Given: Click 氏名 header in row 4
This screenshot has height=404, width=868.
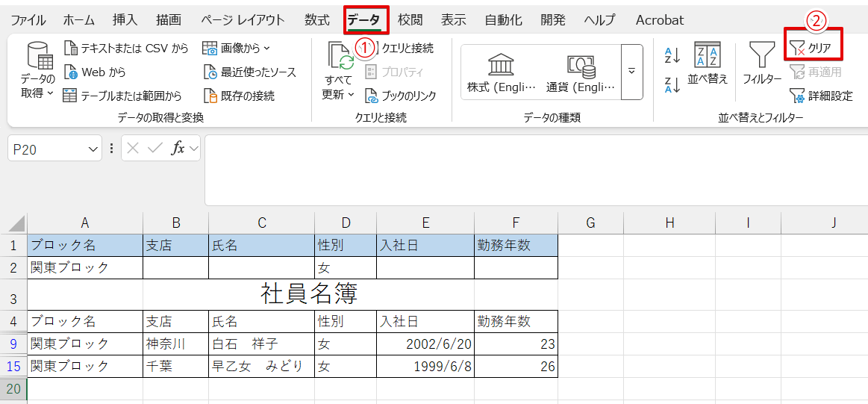Looking at the screenshot, I should (262, 321).
